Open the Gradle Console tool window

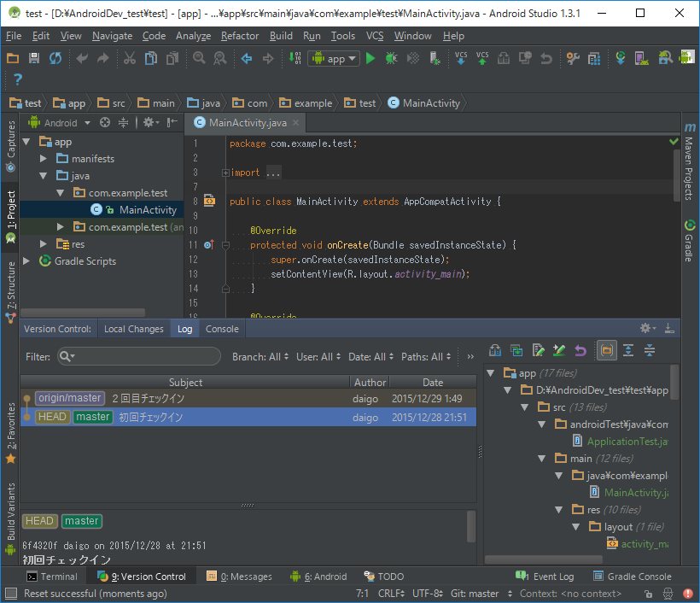(x=633, y=577)
